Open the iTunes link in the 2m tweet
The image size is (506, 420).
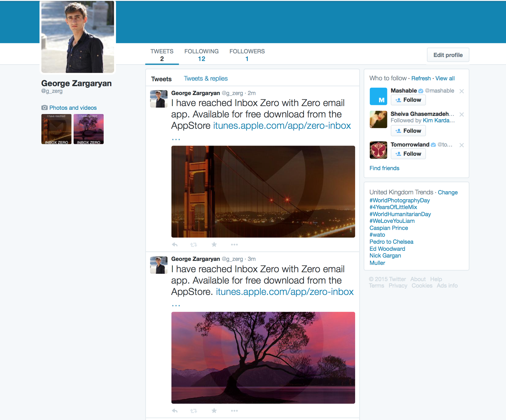282,126
